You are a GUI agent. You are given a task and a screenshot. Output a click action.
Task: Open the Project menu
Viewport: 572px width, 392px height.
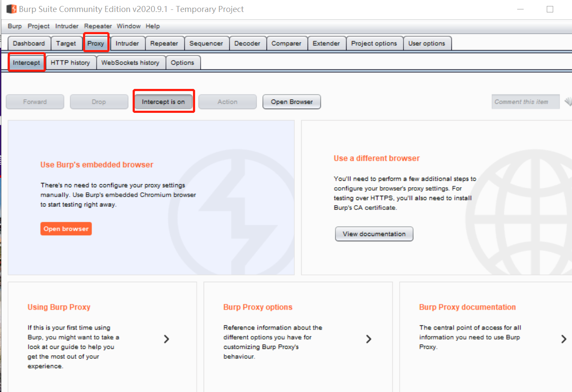(x=39, y=26)
